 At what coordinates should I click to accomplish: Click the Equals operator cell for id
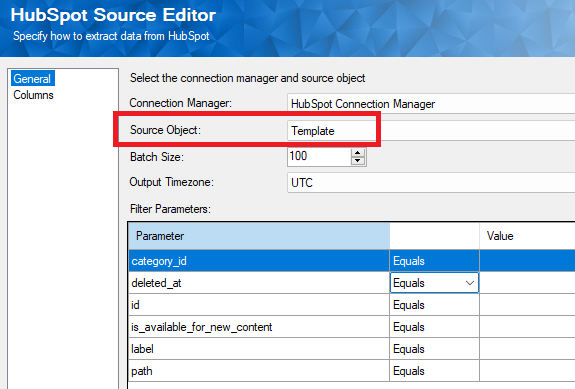[434, 305]
